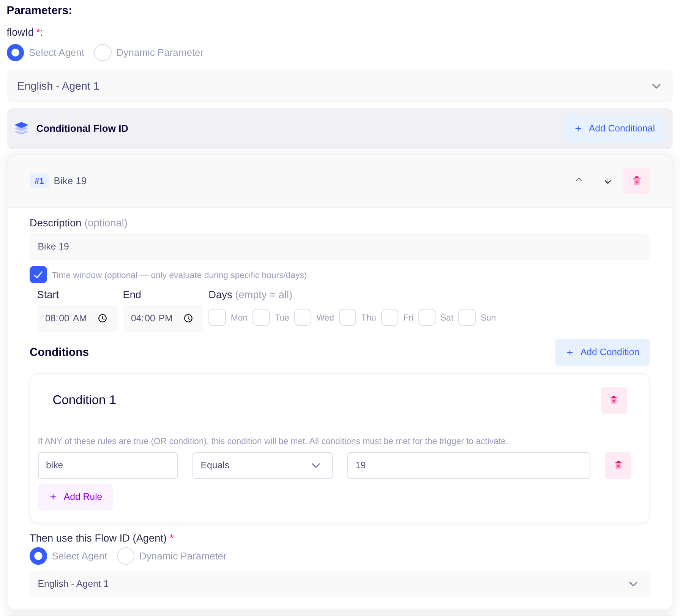Select the bottom Flow ID Dynamic Parameter radio

pos(126,556)
